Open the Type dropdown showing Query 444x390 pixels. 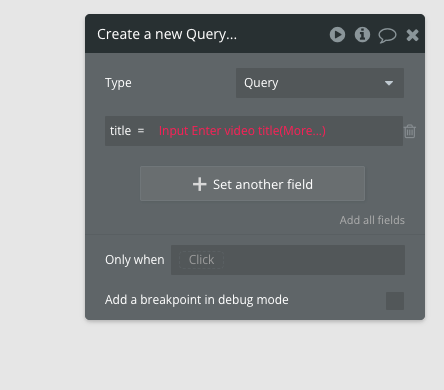coord(320,83)
